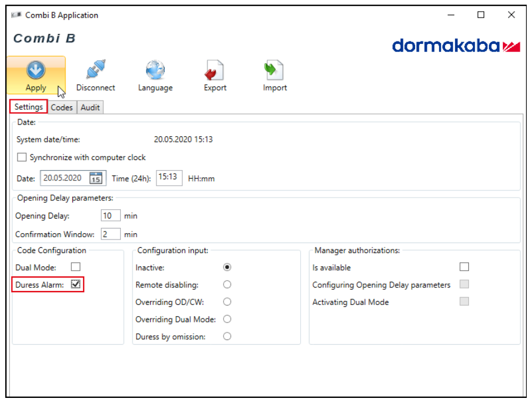Screen dimensions: 532x402
Task: Select the Remote disabling radio option
Action: (227, 285)
